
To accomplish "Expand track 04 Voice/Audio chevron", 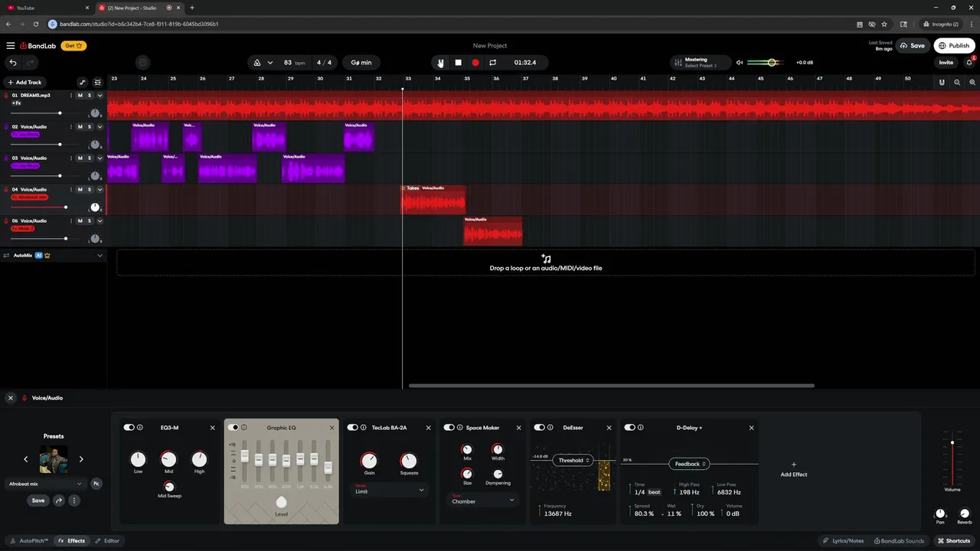I will 100,190.
